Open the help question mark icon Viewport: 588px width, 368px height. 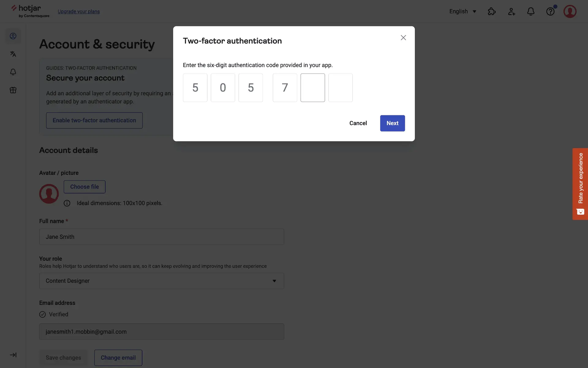click(550, 12)
